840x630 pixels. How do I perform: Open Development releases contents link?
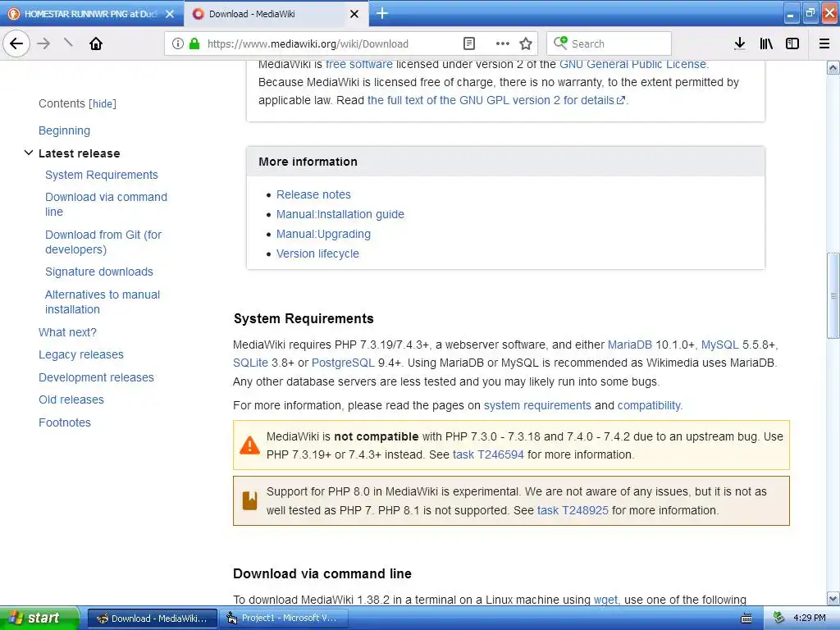(x=96, y=377)
